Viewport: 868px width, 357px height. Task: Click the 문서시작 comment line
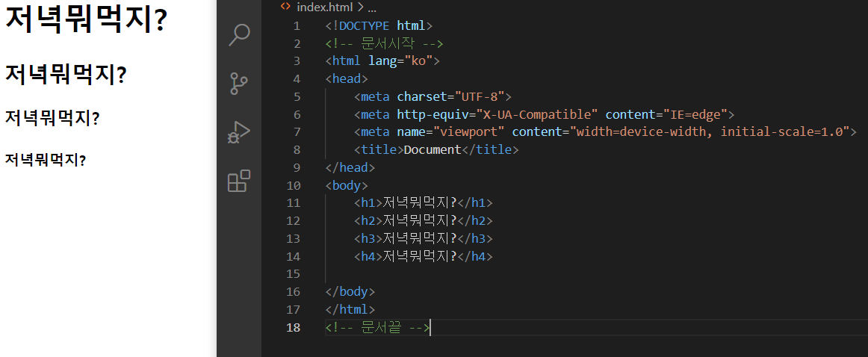[384, 43]
